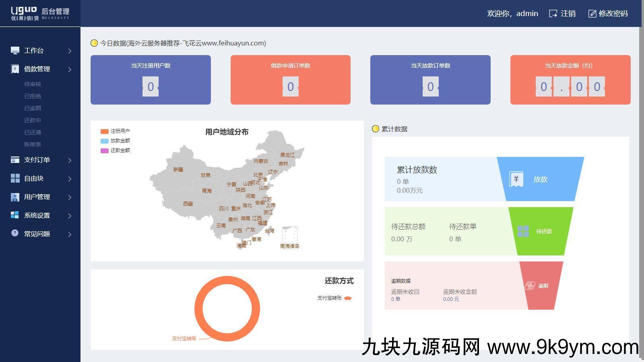
Task: Click the 支付订单 card icon
Action: tap(15, 160)
